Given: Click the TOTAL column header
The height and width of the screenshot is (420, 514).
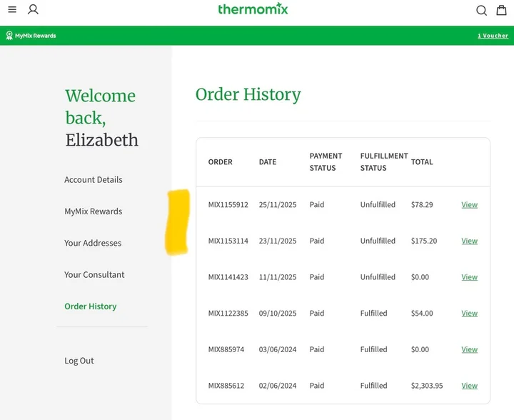Looking at the screenshot, I should 422,162.
